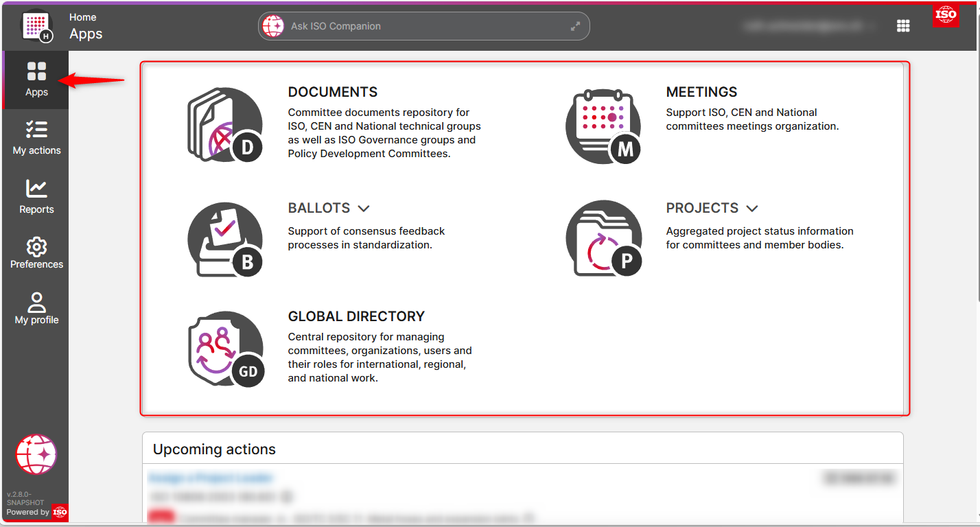Viewport: 980px width, 527px height.
Task: Click the Upcoming actions heading
Action: click(214, 449)
